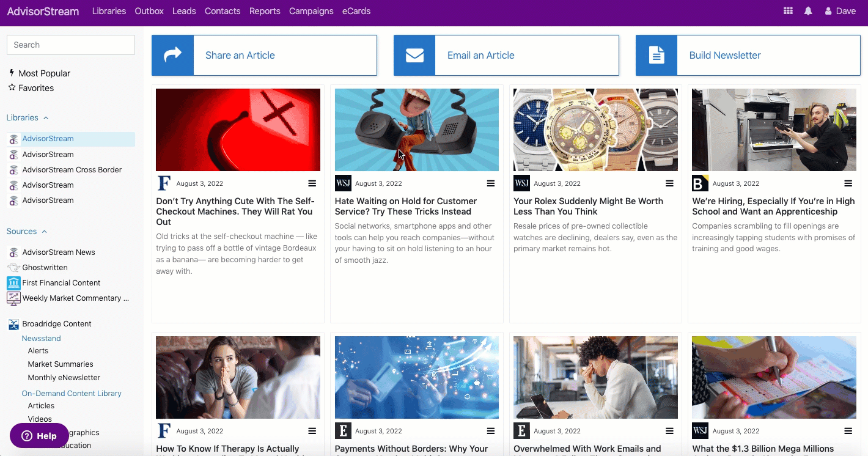Open the Libraries menu in top bar
This screenshot has width=868, height=456.
point(109,11)
